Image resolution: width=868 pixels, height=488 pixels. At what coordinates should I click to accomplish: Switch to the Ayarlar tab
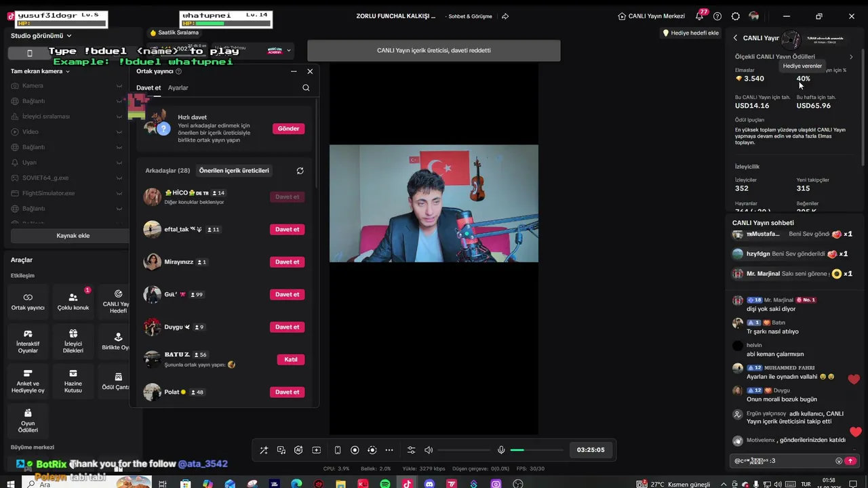tap(178, 87)
